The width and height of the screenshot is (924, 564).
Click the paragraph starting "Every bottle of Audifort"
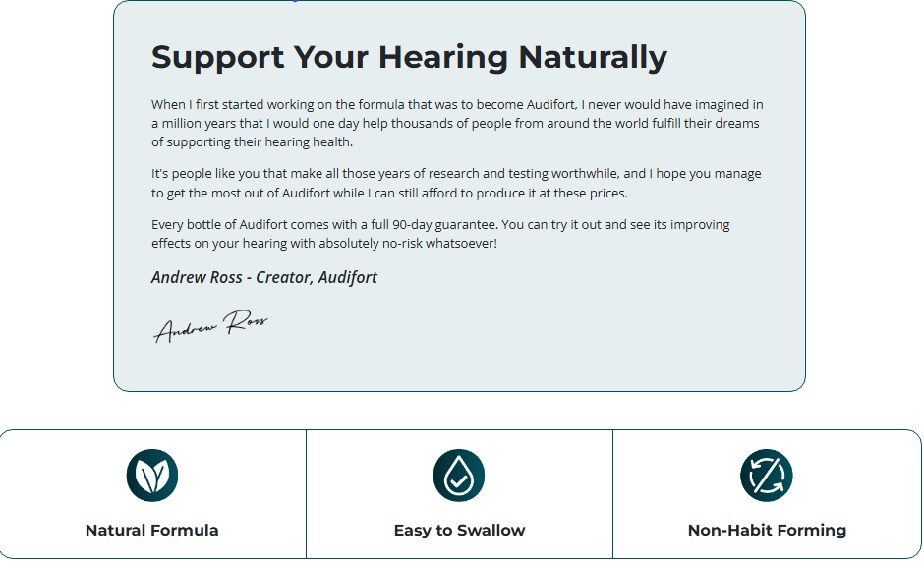coord(440,234)
